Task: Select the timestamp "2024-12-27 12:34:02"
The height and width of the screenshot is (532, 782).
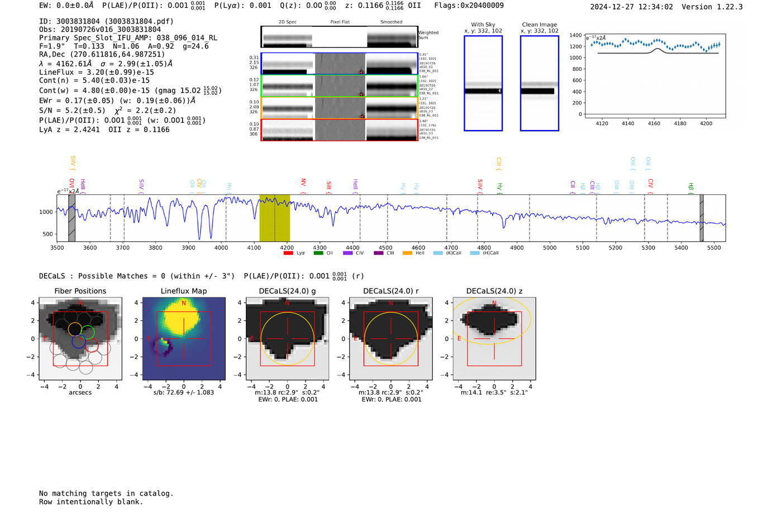Action: [x=632, y=7]
